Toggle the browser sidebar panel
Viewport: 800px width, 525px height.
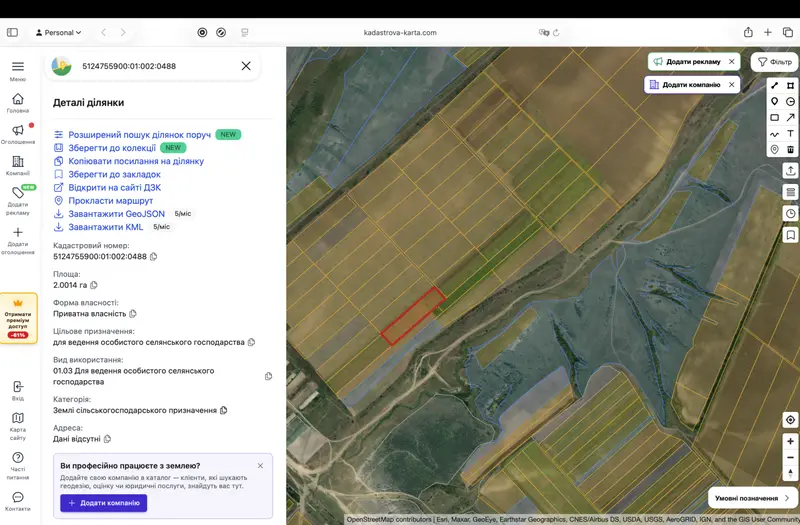(12, 33)
